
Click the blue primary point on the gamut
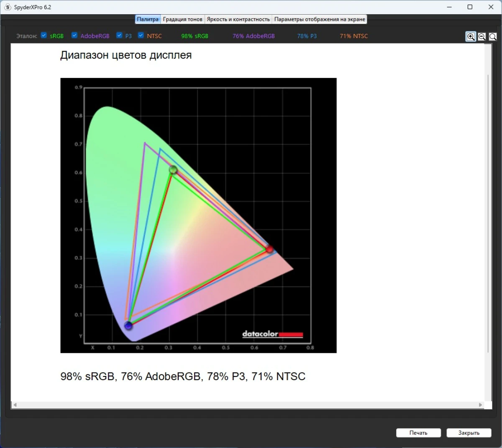coord(128,325)
